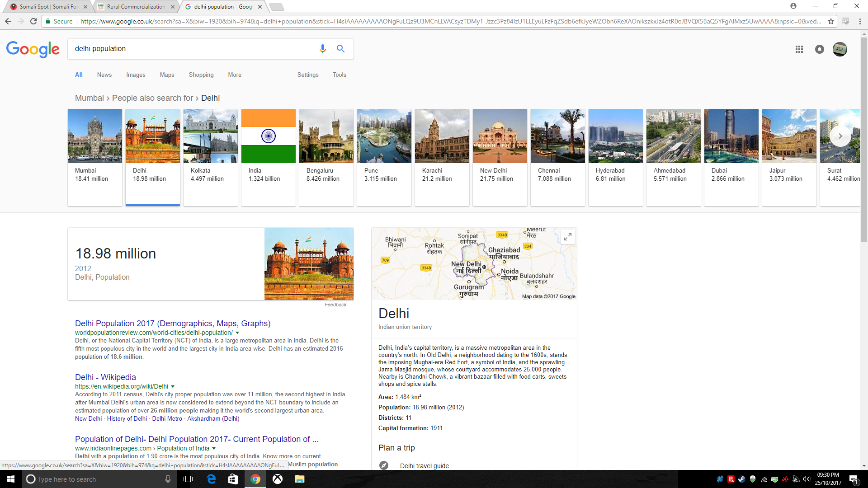Launch Microsoft Edge from the taskbar
The image size is (868, 488).
pos(211,479)
